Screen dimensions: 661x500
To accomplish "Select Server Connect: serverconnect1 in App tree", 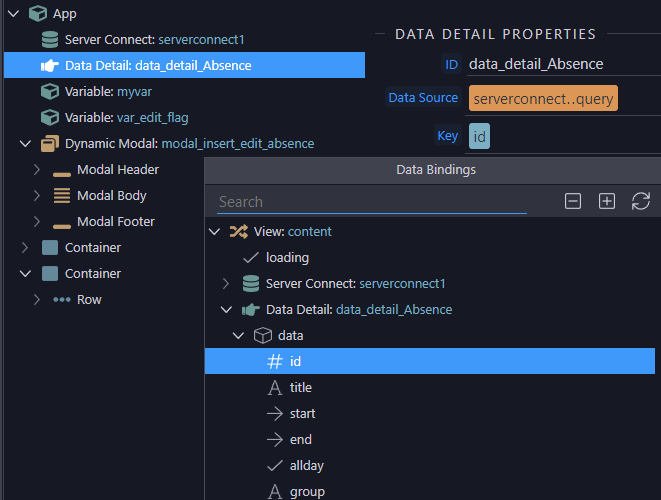I will 154,40.
